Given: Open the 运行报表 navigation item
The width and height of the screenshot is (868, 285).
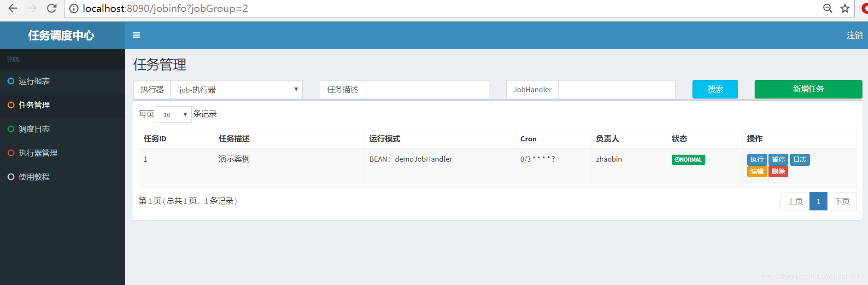Looking at the screenshot, I should tap(62, 81).
